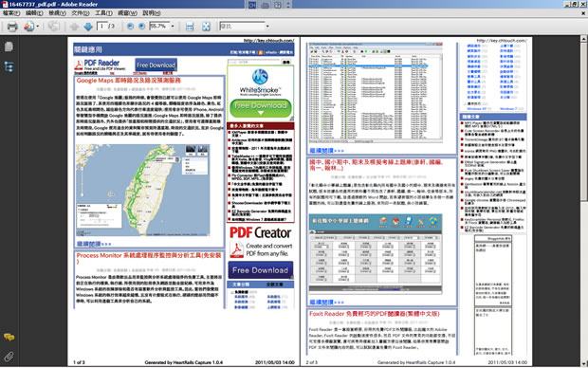The image size is (588, 368).
Task: Click the Print icon in the toolbar
Action: click(12, 27)
